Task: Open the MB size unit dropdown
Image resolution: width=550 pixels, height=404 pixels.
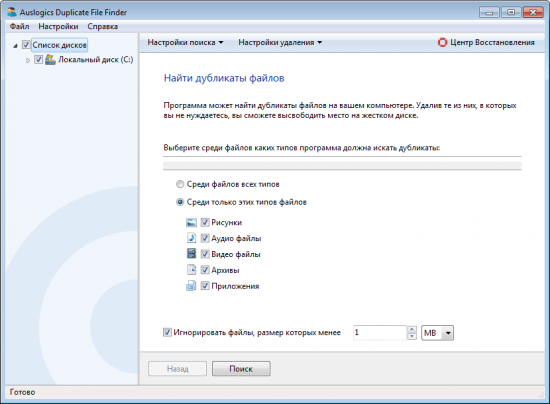Action: tap(437, 333)
